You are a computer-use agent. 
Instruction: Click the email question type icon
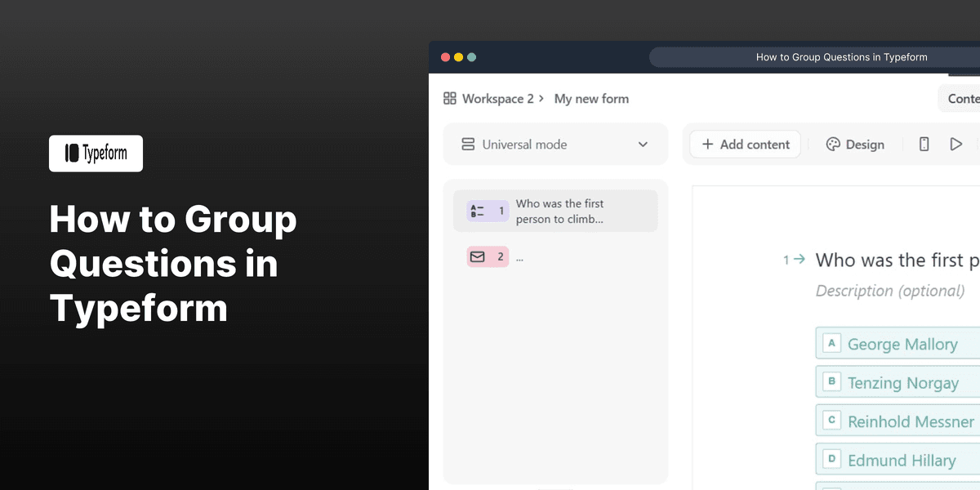click(x=477, y=256)
